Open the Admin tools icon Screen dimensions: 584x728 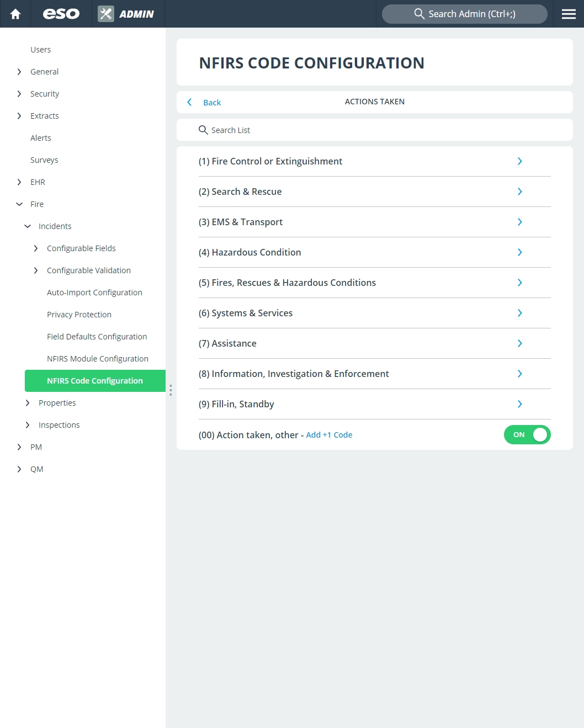[106, 14]
